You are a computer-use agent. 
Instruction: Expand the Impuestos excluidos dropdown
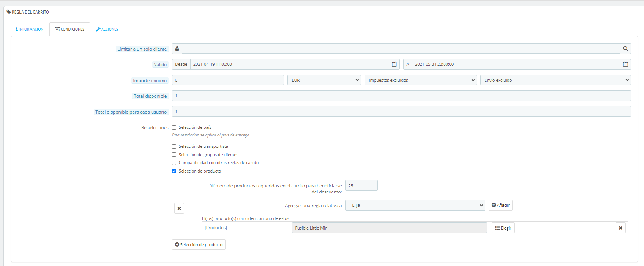coord(420,80)
